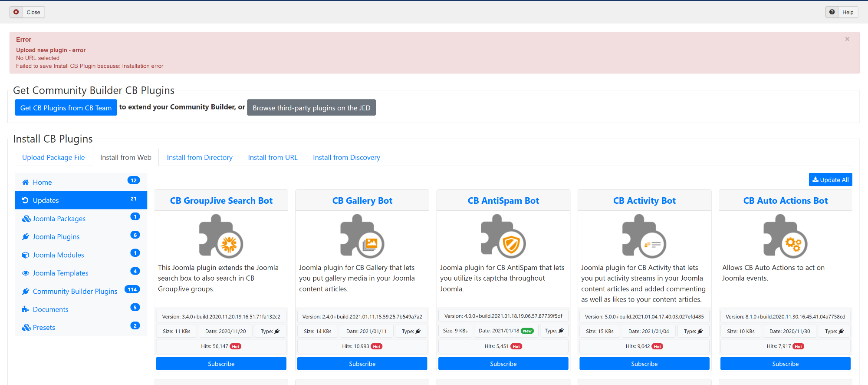The image size is (868, 385).
Task: Open the CB Auto Actions Bot title
Action: (x=786, y=201)
